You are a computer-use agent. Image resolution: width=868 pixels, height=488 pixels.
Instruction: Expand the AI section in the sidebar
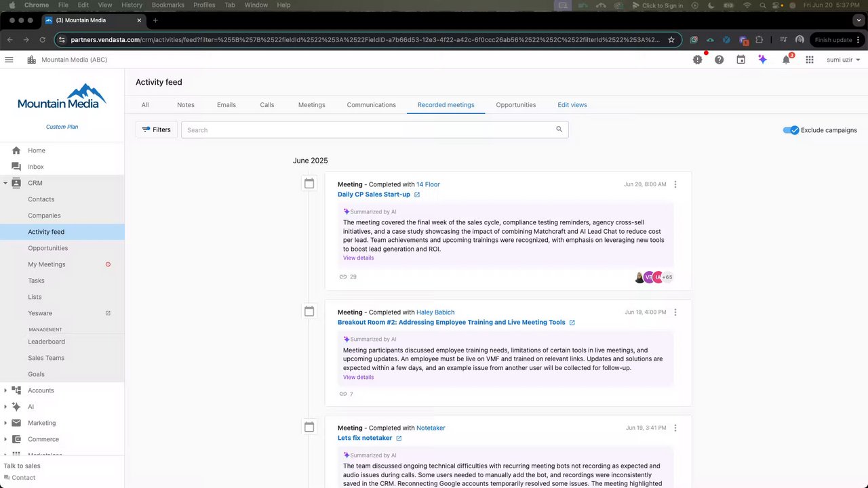point(5,407)
